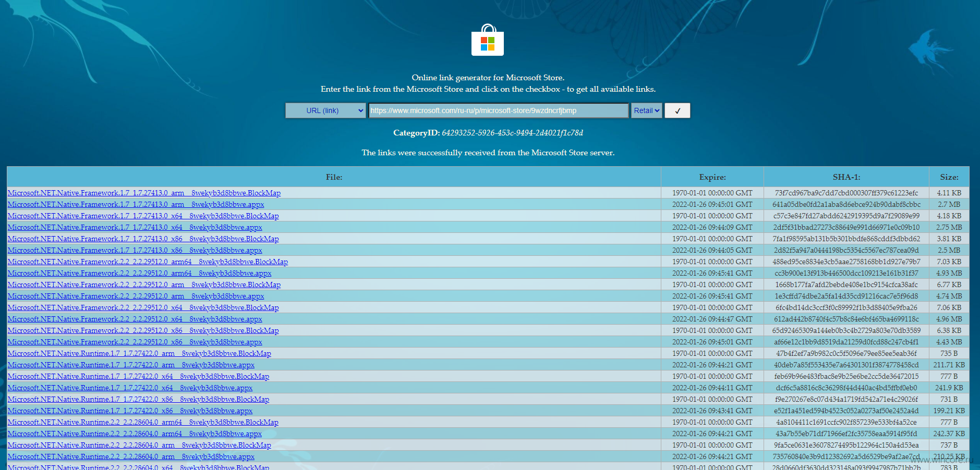Image resolution: width=980 pixels, height=470 pixels.
Task: Click the 211.71 KB size cell
Action: click(x=949, y=365)
